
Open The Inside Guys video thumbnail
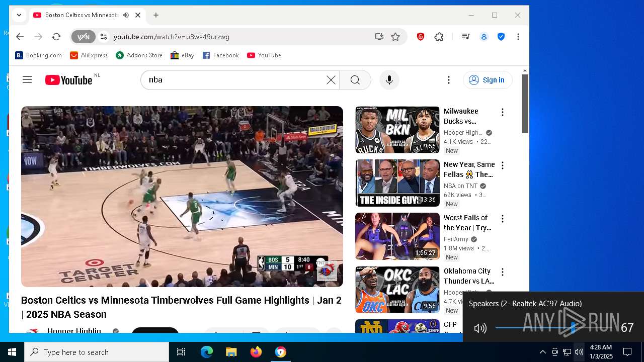click(397, 183)
